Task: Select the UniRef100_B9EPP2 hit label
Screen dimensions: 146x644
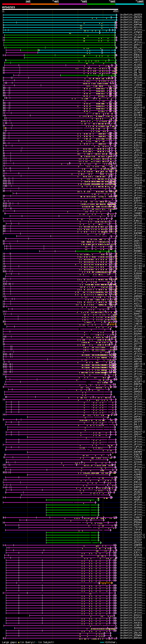Action: [x=131, y=198]
